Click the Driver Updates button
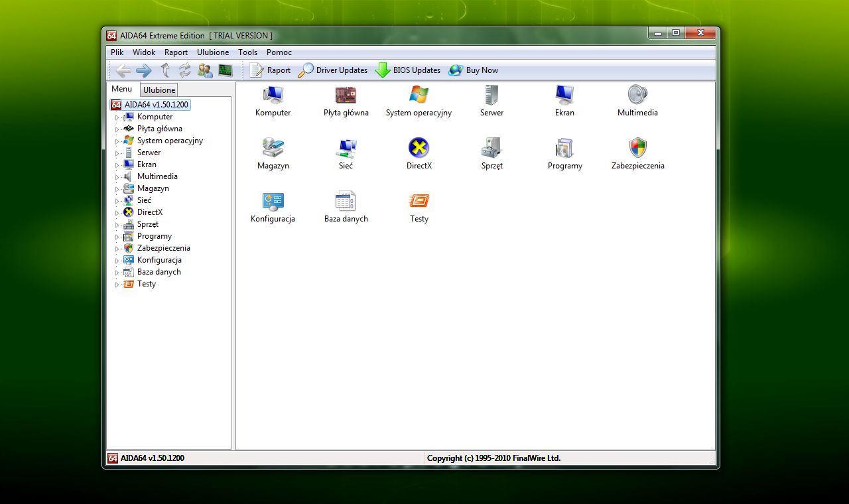Viewport: 849px width, 504px height. pyautogui.click(x=333, y=70)
